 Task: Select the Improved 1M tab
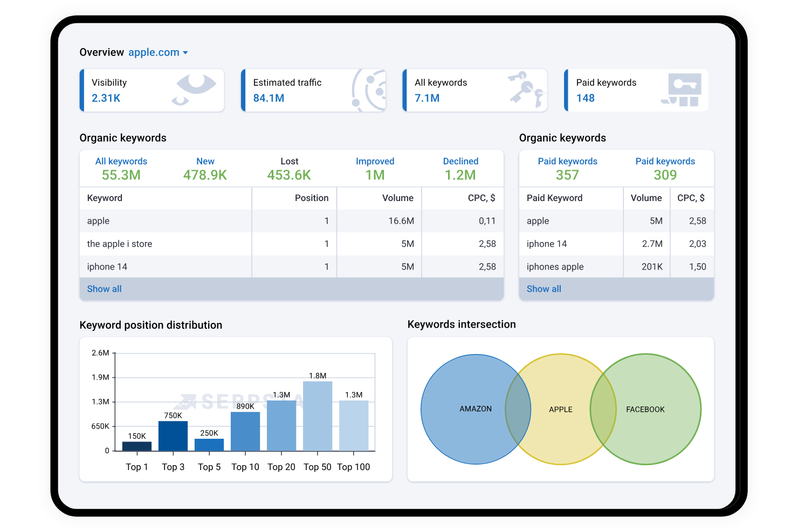(x=375, y=169)
